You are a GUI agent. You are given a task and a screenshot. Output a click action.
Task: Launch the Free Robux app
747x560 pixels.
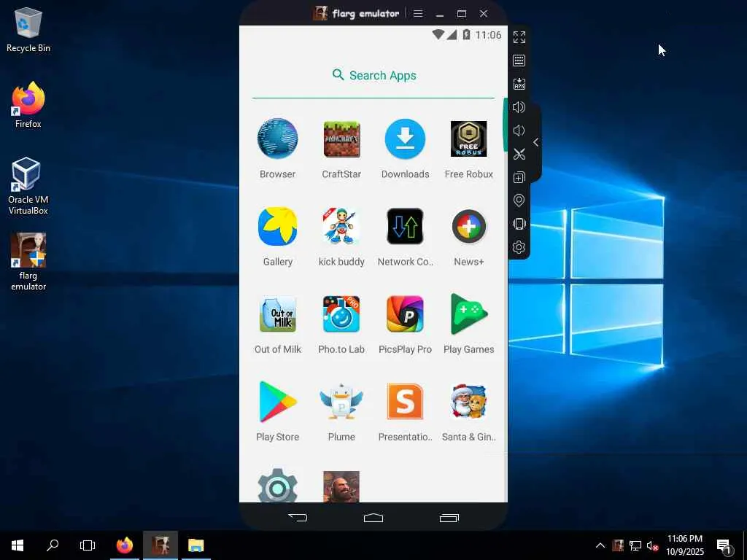coord(469,139)
